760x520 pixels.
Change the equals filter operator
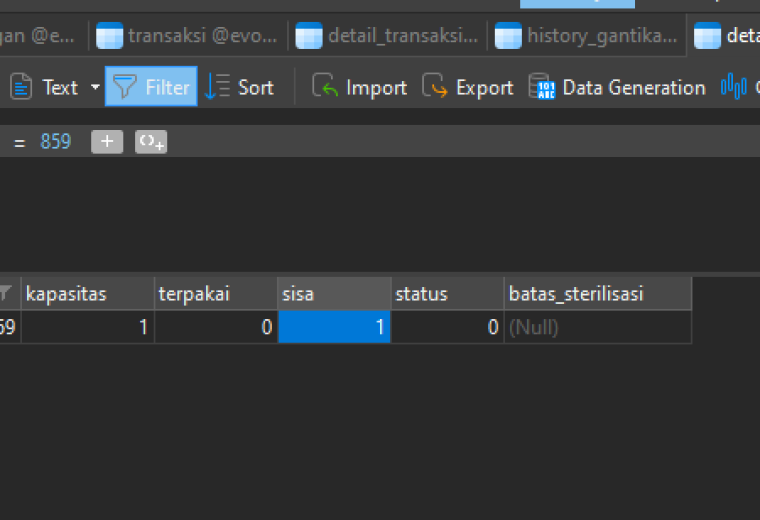[x=19, y=142]
